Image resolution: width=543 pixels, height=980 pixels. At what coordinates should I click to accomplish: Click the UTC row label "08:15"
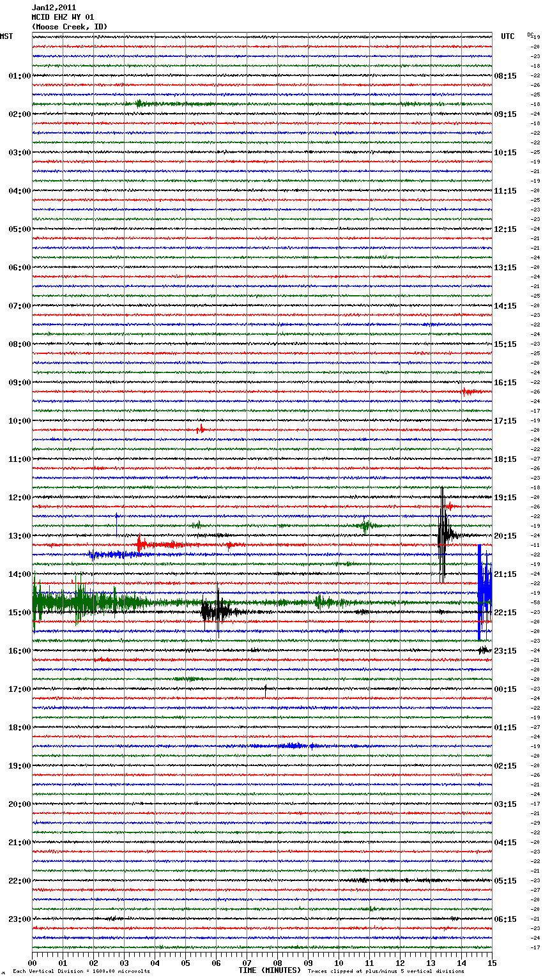[x=505, y=76]
